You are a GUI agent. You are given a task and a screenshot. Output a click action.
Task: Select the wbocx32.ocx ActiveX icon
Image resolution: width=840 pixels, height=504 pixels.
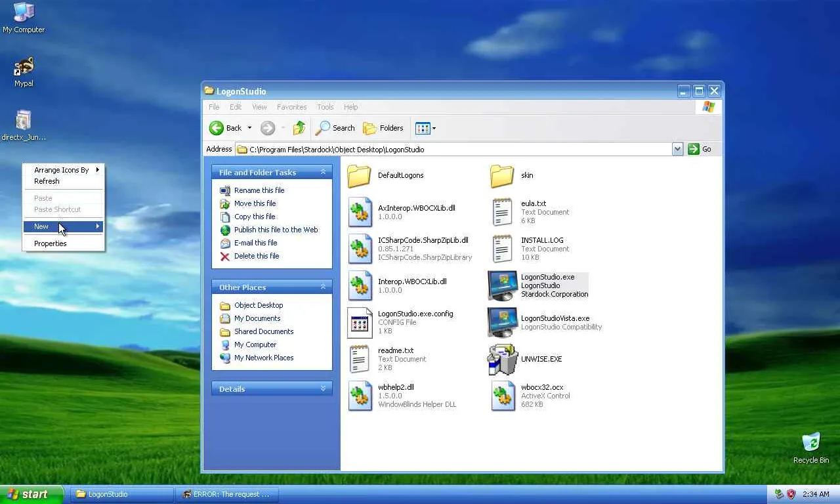coord(502,396)
